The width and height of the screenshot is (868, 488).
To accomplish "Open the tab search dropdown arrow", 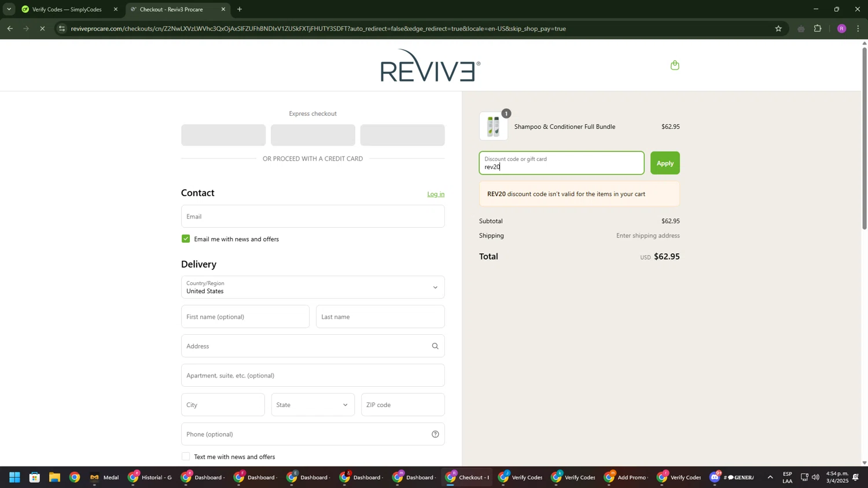I will click(9, 9).
